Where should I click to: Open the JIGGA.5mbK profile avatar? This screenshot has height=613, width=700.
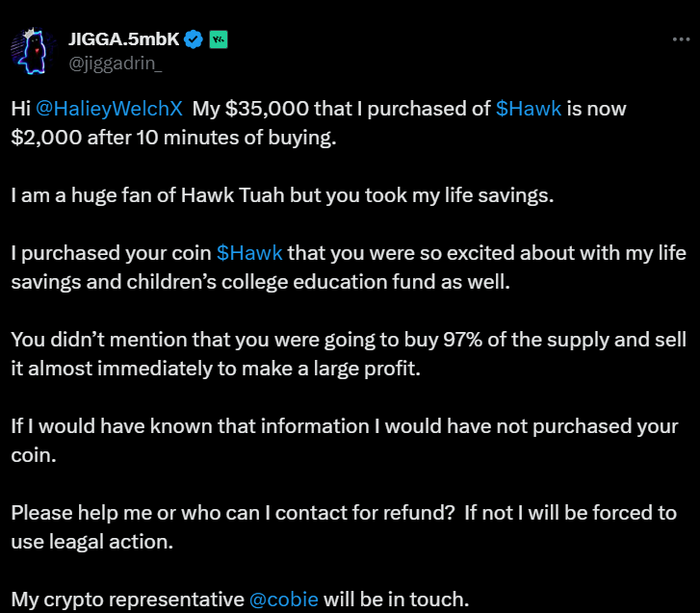(34, 51)
